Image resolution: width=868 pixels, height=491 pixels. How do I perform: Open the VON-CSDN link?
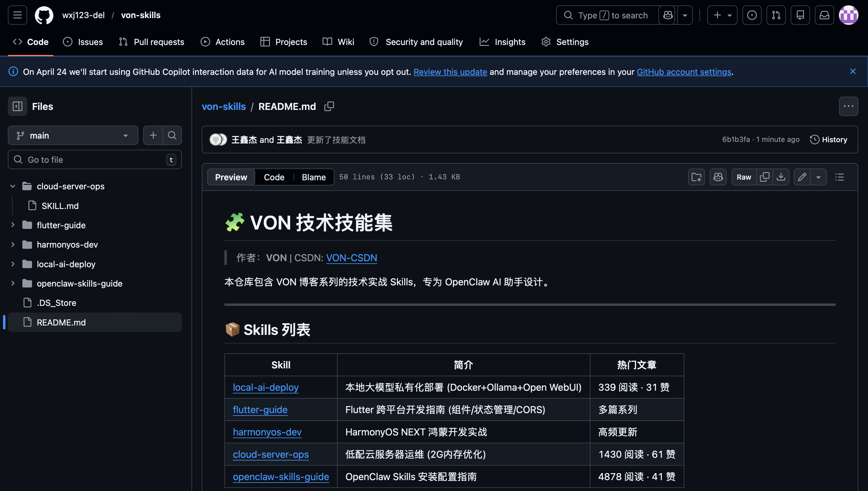pyautogui.click(x=351, y=258)
